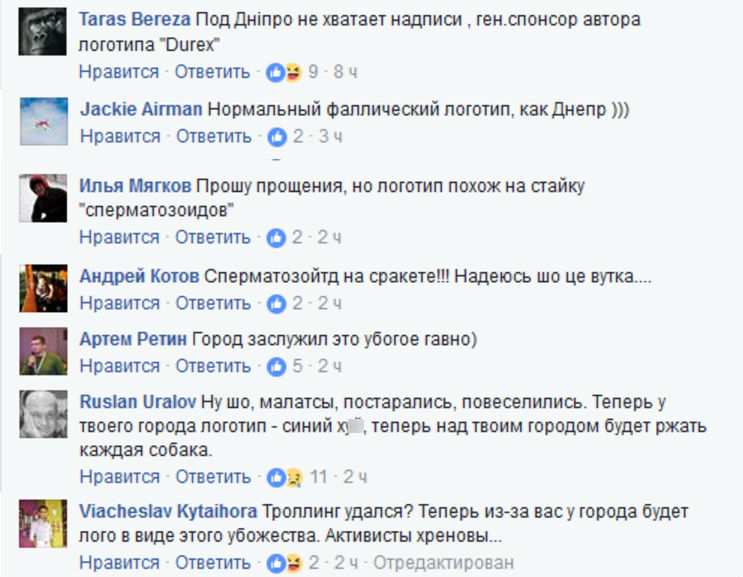Click like reaction icon on Jackie Airman's comment
This screenshot has width=743, height=577.
point(276,136)
